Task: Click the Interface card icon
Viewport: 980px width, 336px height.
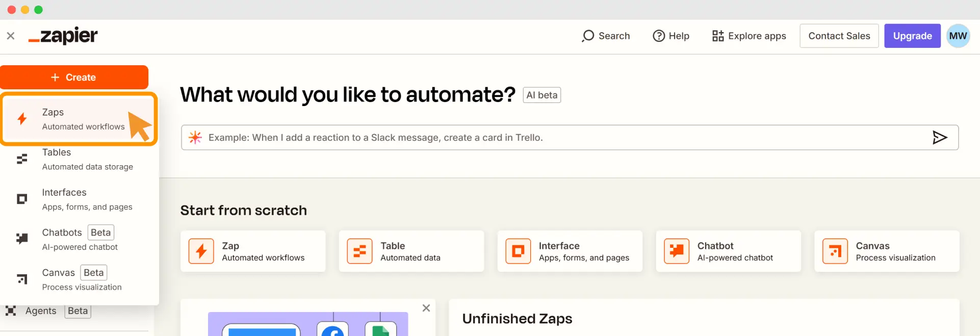Action: (518, 251)
